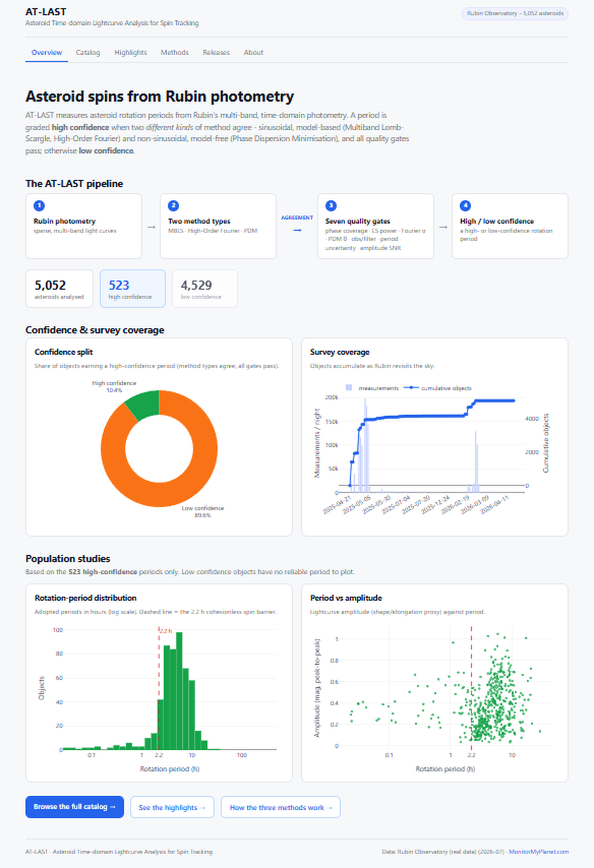Go to the Methods tab

174,52
